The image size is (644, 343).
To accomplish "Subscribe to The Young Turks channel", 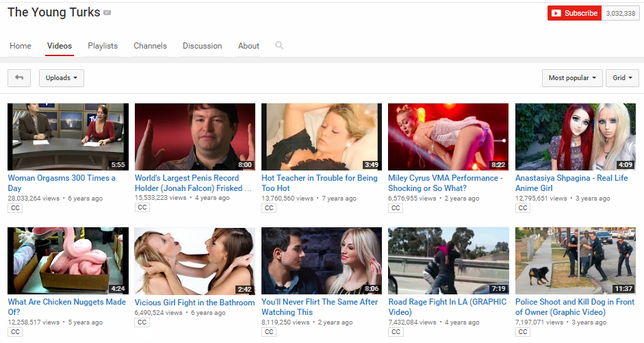I will (x=575, y=13).
